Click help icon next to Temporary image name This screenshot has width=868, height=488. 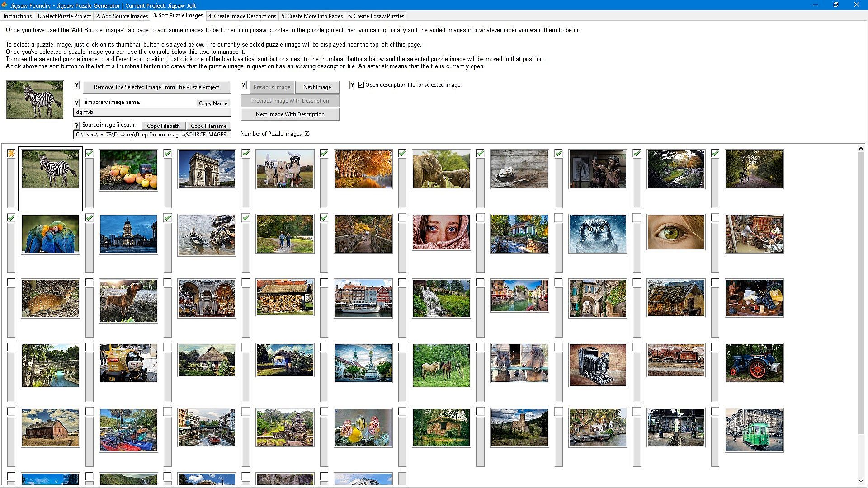(x=76, y=103)
